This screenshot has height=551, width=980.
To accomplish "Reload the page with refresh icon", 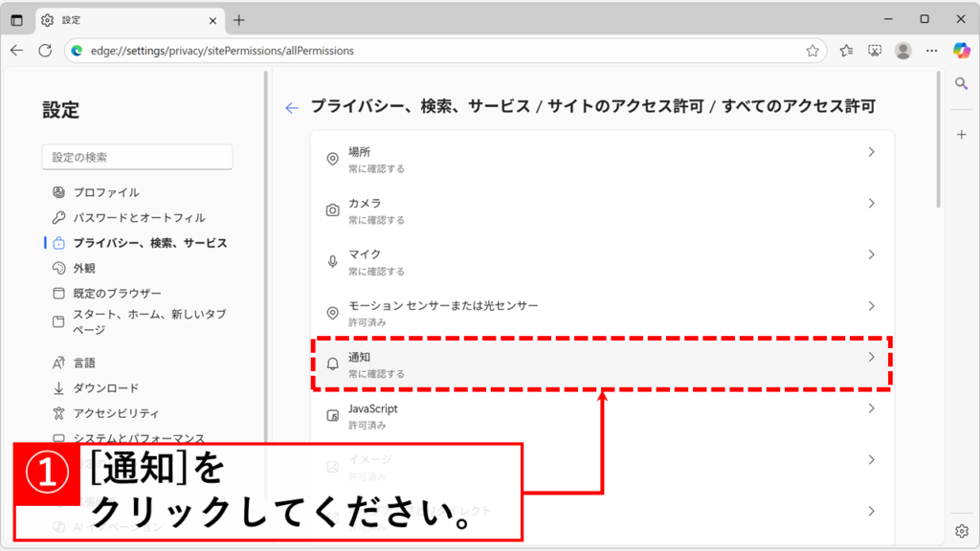I will tap(45, 51).
